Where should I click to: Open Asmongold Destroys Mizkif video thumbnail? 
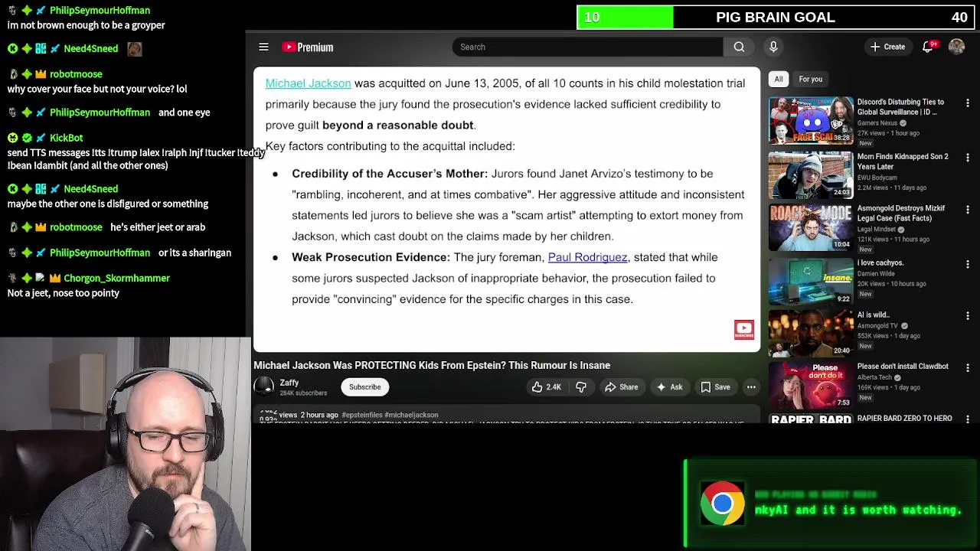pyautogui.click(x=811, y=227)
